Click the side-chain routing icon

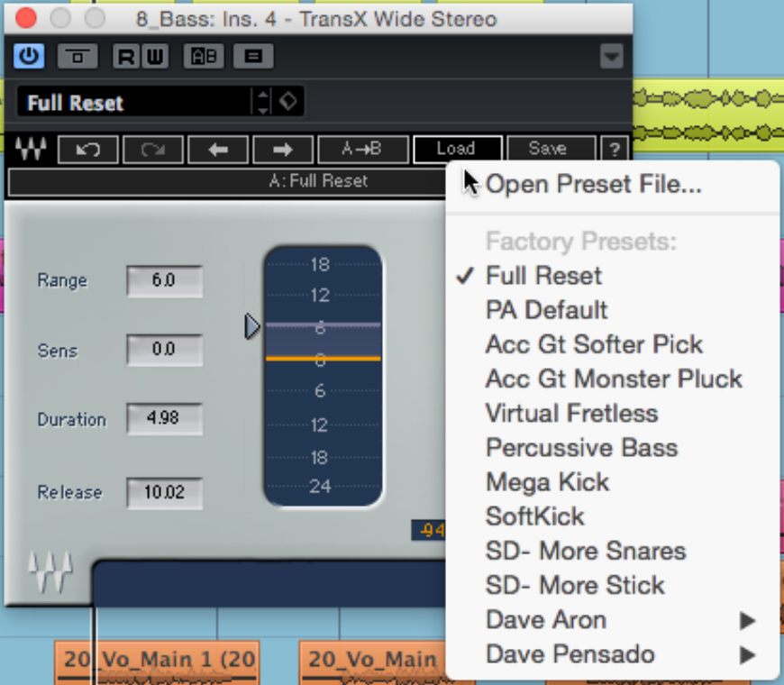(x=77, y=57)
